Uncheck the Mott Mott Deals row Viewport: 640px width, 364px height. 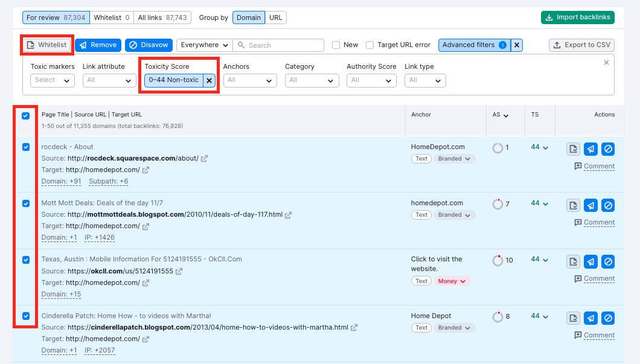pos(26,203)
